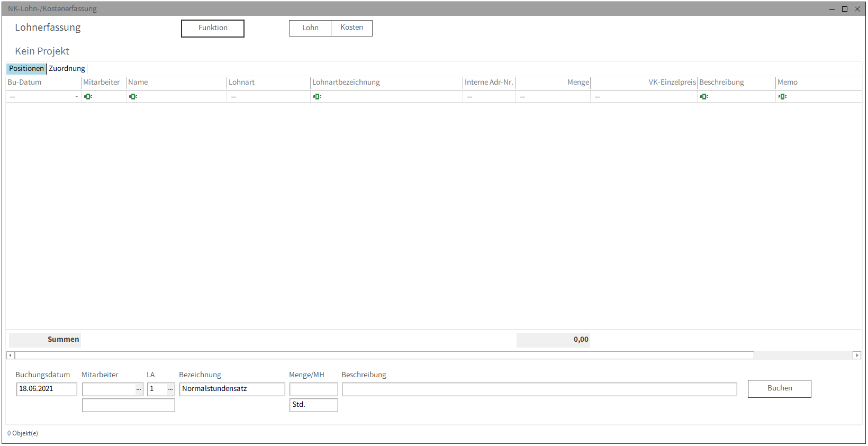Click the 0 Objekt(e) status text
Image resolution: width=868 pixels, height=446 pixels.
point(23,433)
